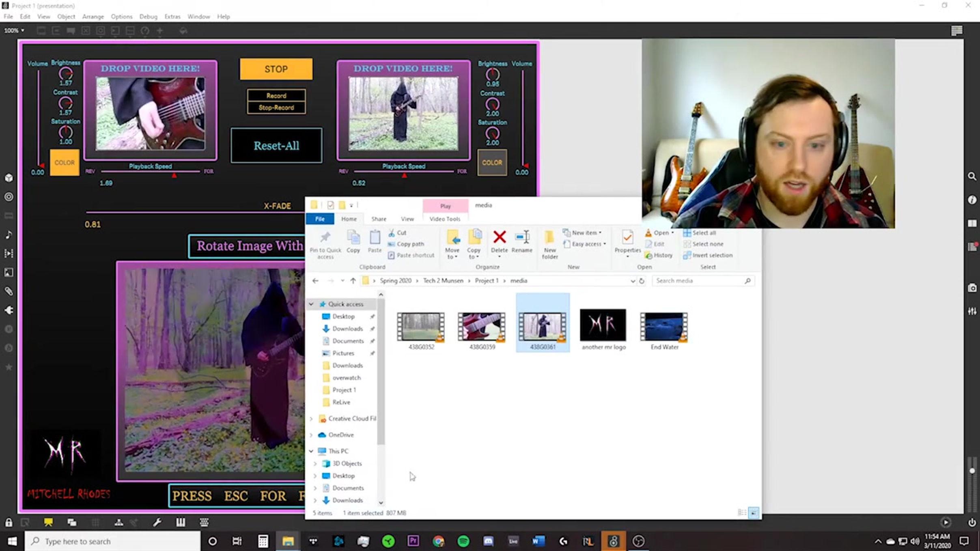Click New folder in Explorer ribbon
Screen dimensions: 980x551
tap(550, 244)
